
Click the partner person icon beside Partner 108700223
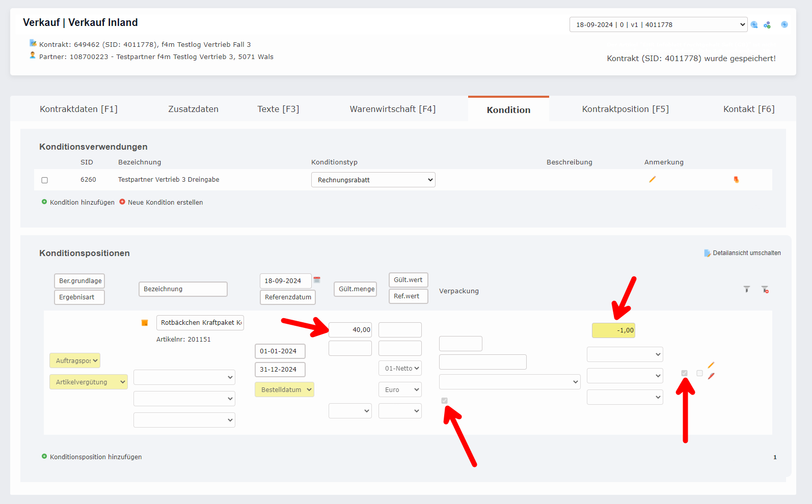point(33,55)
